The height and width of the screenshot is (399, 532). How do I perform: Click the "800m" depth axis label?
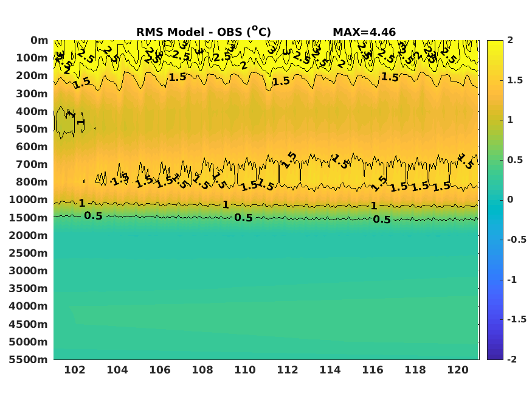click(32, 182)
